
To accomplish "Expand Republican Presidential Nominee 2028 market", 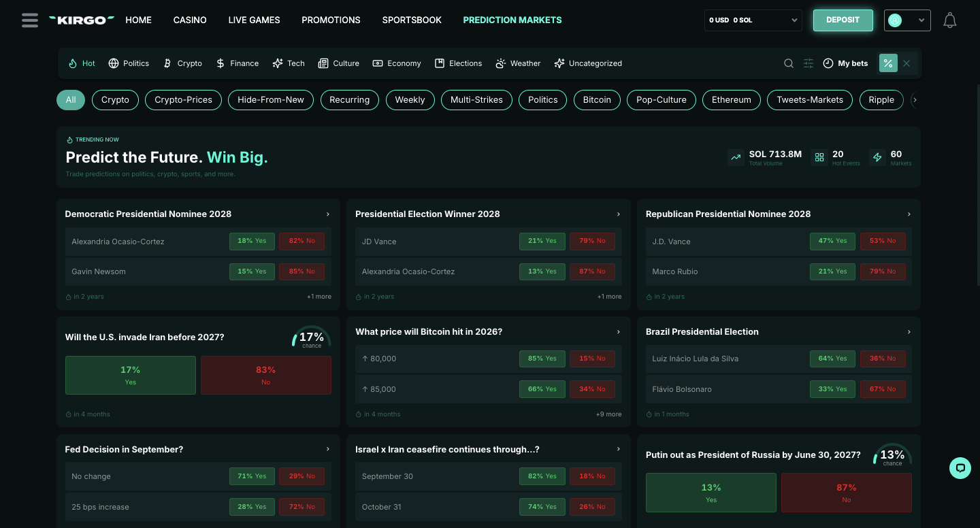I will 909,214.
